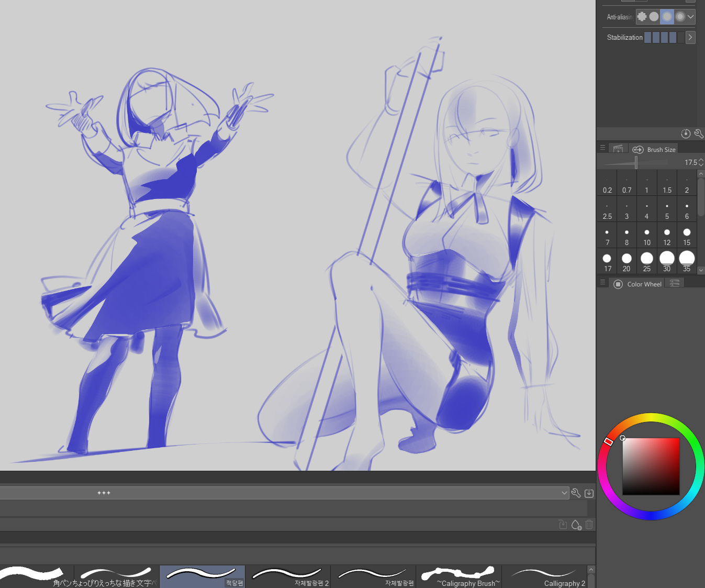Screen dimensions: 705x588
Task: Open sub tool detail wrench icon
Action: pyautogui.click(x=698, y=134)
